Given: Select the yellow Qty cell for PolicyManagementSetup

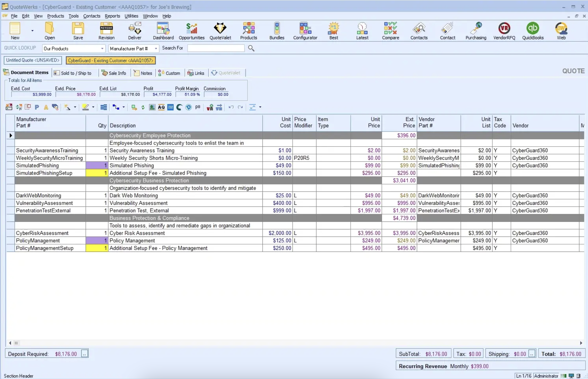Looking at the screenshot, I should click(x=97, y=248).
